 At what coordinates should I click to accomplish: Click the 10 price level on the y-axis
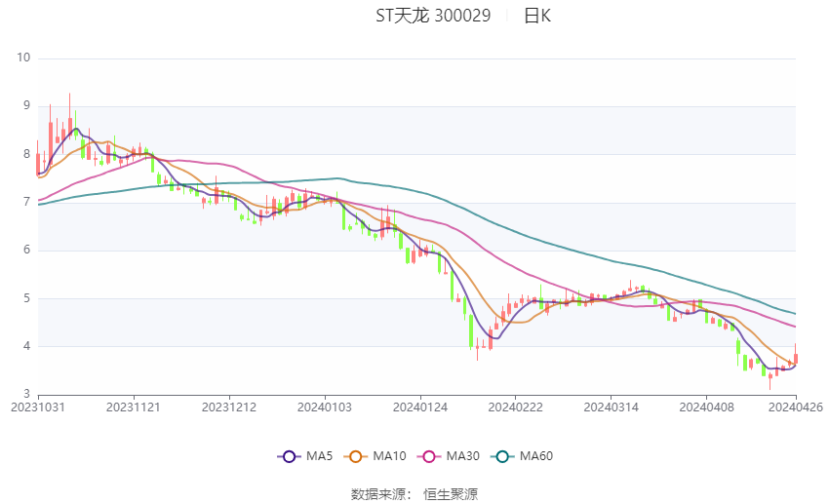(23, 58)
